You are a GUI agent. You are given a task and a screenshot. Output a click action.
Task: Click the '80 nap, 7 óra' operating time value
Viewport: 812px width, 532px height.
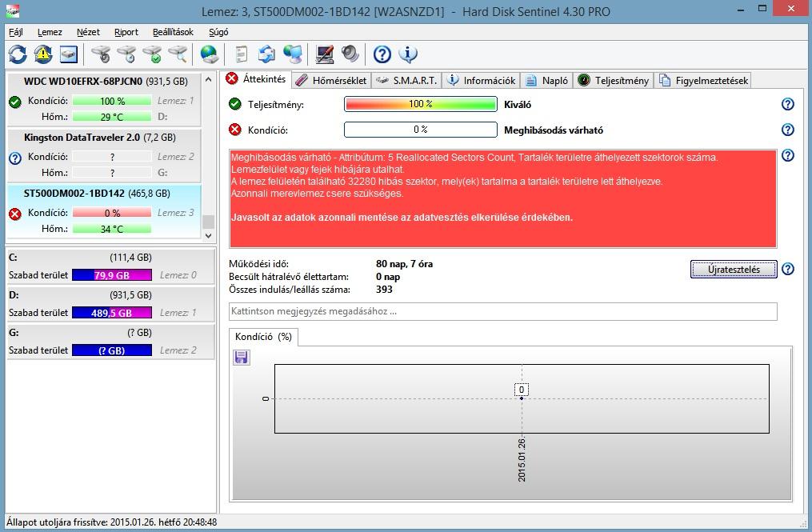point(405,264)
